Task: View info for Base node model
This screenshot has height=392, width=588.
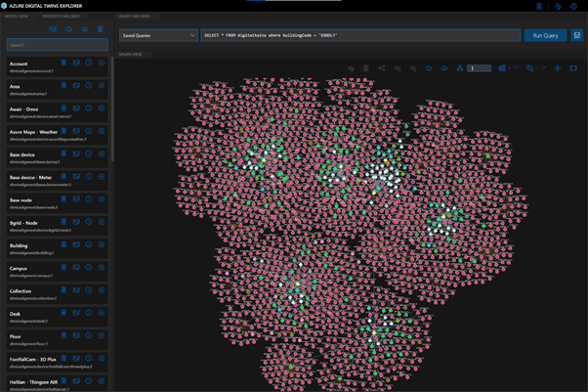Action: point(89,199)
